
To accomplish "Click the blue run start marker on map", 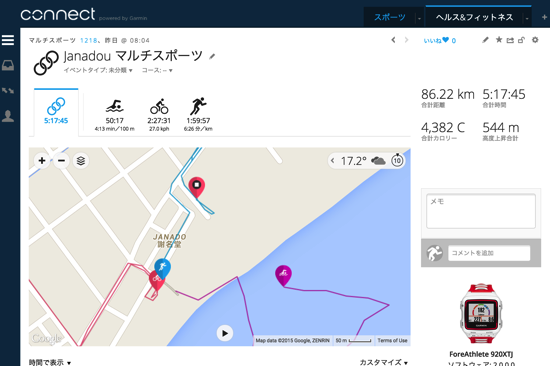I will 162,269.
